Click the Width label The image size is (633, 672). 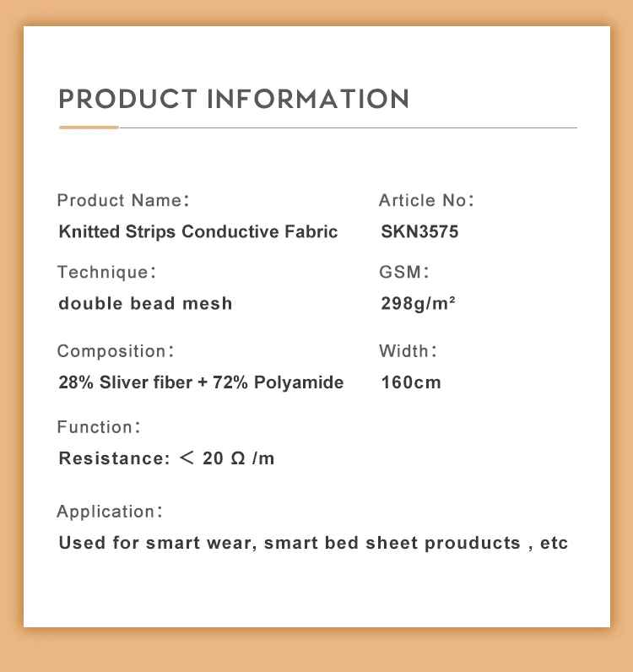(408, 351)
